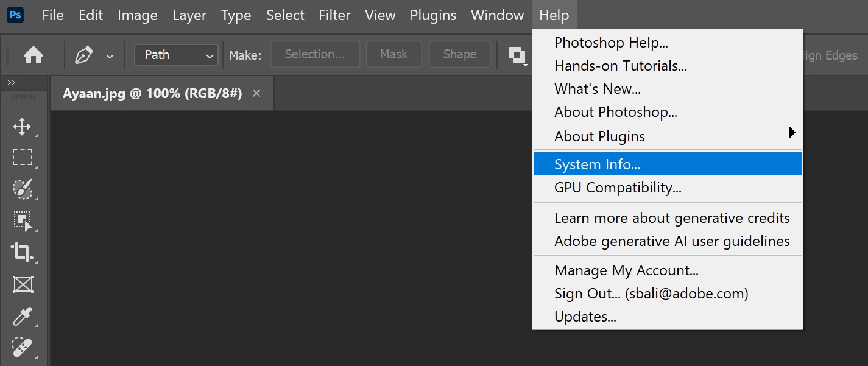Click the Make Selection button

pos(315,54)
